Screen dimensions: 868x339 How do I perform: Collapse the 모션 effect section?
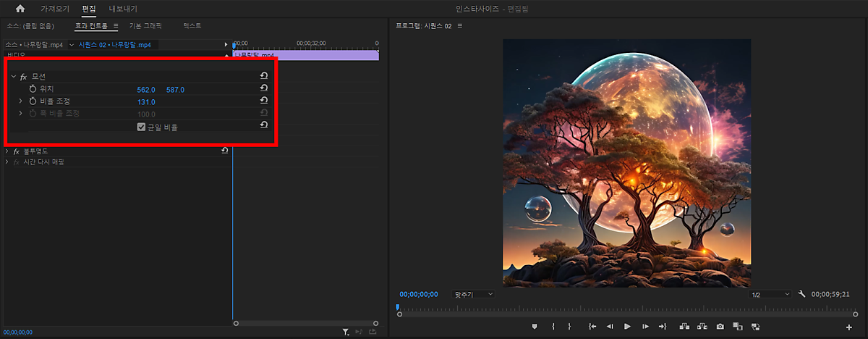pos(13,76)
